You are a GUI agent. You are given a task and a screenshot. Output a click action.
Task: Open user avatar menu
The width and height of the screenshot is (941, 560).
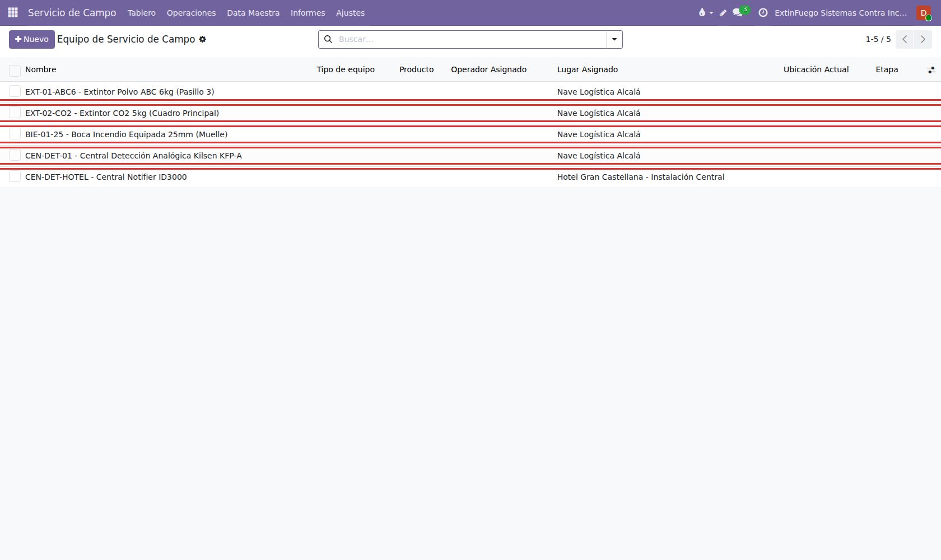pos(924,13)
